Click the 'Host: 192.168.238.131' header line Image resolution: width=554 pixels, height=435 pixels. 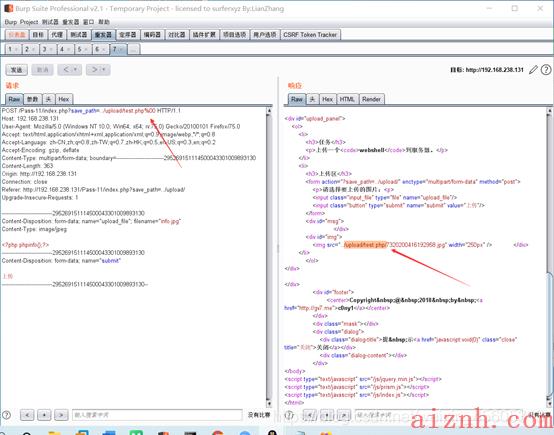[x=30, y=119]
